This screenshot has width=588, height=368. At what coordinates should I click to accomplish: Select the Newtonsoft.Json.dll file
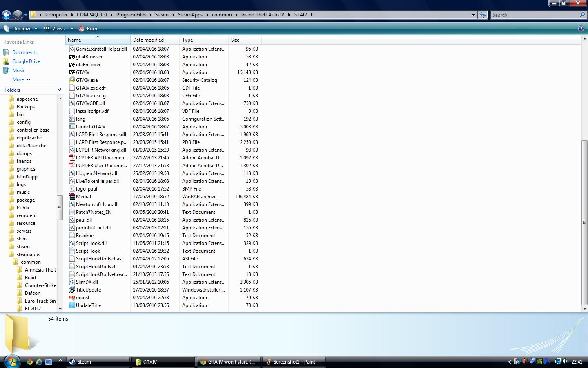click(x=98, y=204)
